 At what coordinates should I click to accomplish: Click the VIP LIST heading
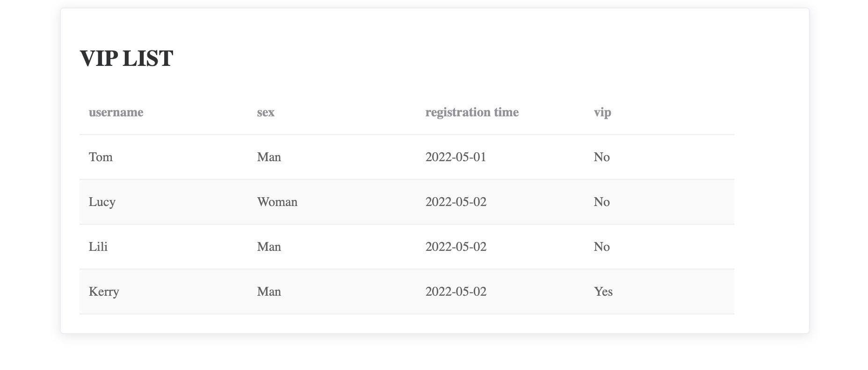126,59
